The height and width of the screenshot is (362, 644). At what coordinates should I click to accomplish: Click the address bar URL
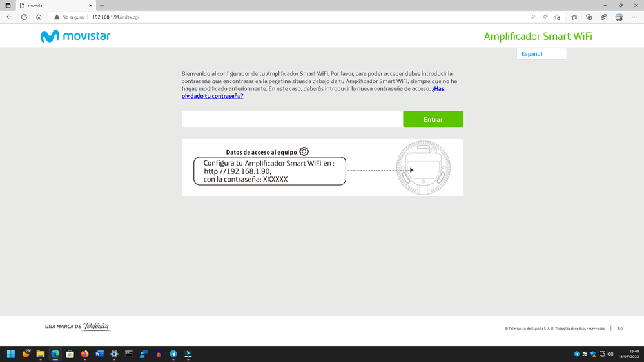(x=115, y=17)
